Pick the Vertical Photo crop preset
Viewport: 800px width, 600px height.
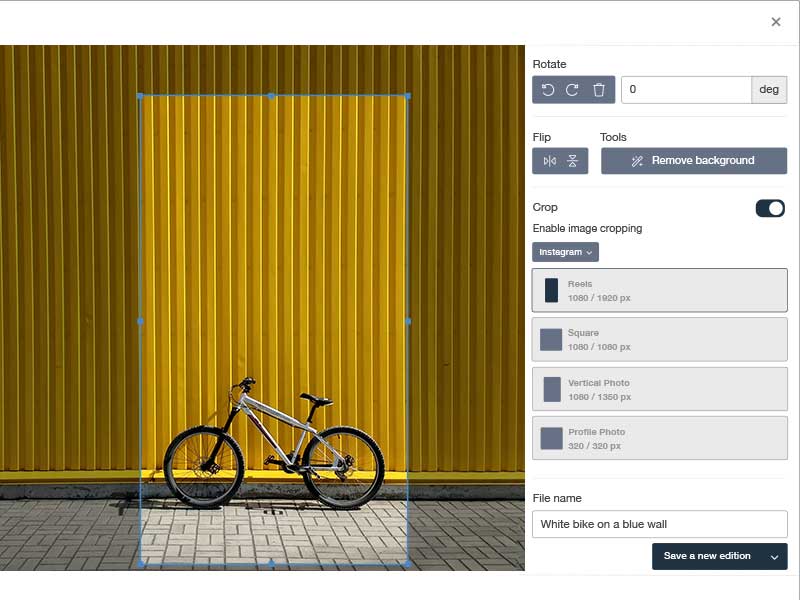pos(660,389)
